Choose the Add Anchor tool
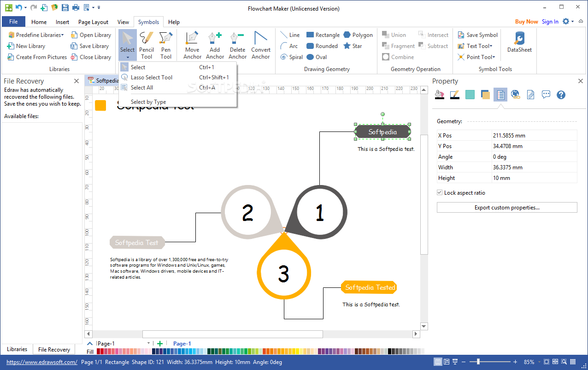This screenshot has height=370, width=588. pos(215,45)
